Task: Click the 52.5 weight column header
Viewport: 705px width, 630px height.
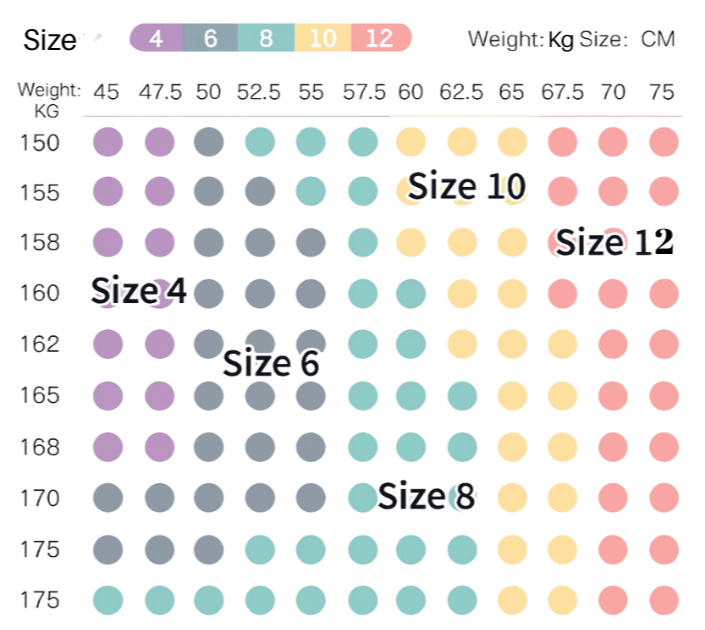Action: click(x=258, y=92)
